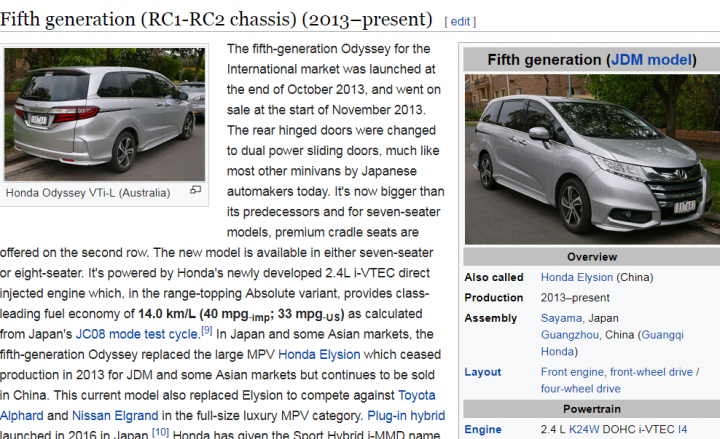The height and width of the screenshot is (439, 720).
Task: Jump to citation reference [9]
Action: tap(207, 331)
